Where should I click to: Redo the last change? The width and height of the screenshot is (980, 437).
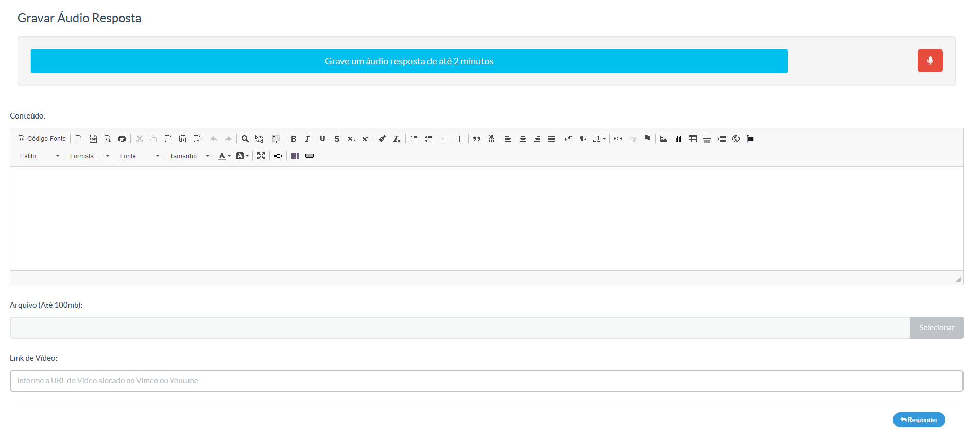coord(228,139)
